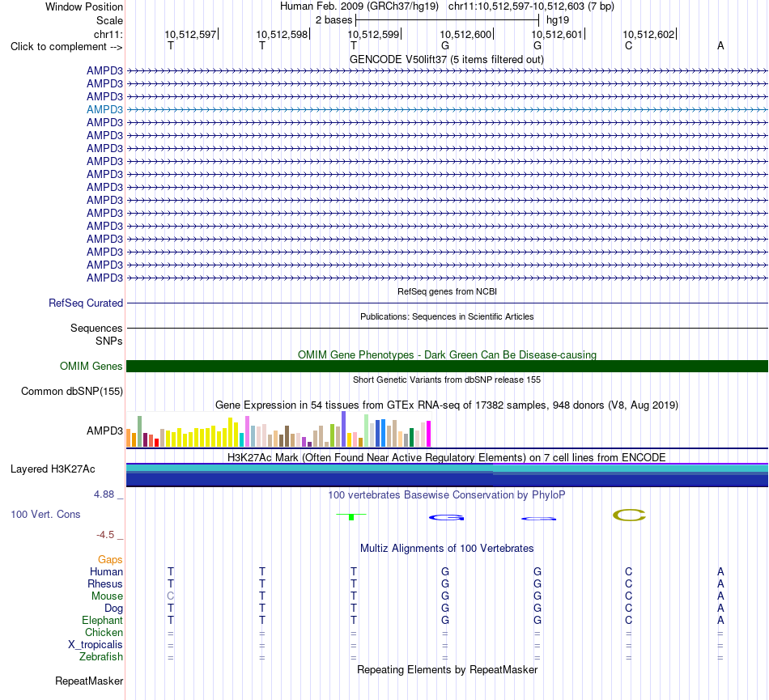
Task: Click the Layered H3K27Ac signal band
Action: click(447, 474)
